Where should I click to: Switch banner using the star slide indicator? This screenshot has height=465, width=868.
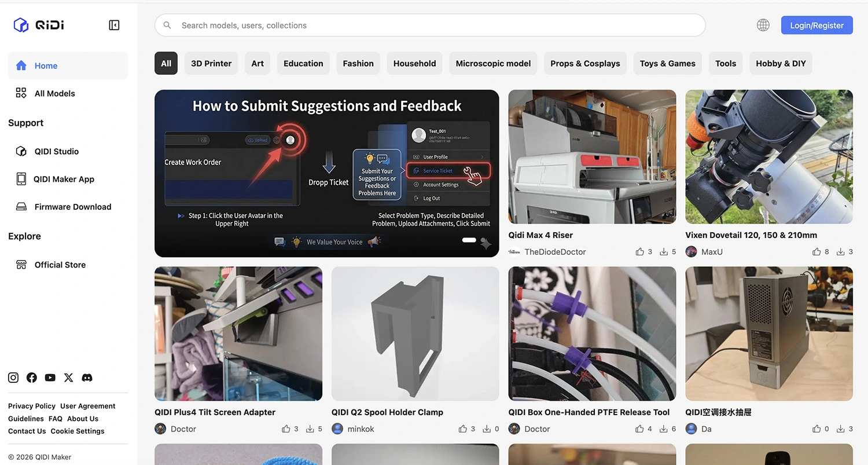tap(486, 244)
